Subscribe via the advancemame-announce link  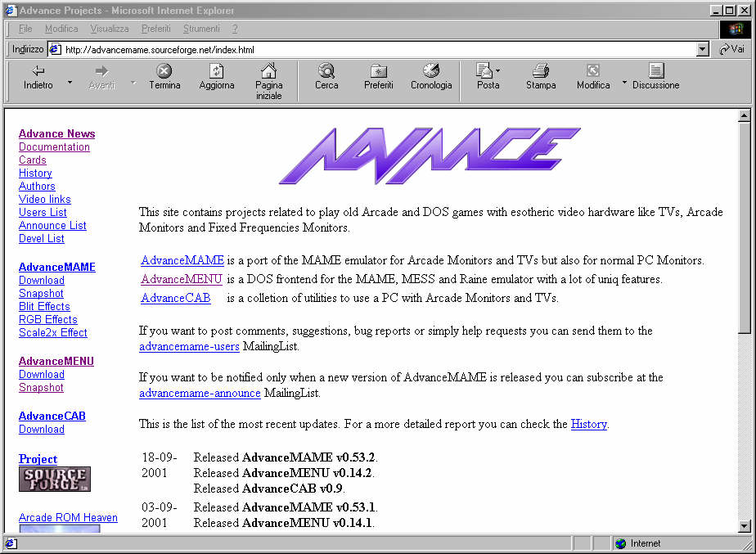click(x=200, y=393)
